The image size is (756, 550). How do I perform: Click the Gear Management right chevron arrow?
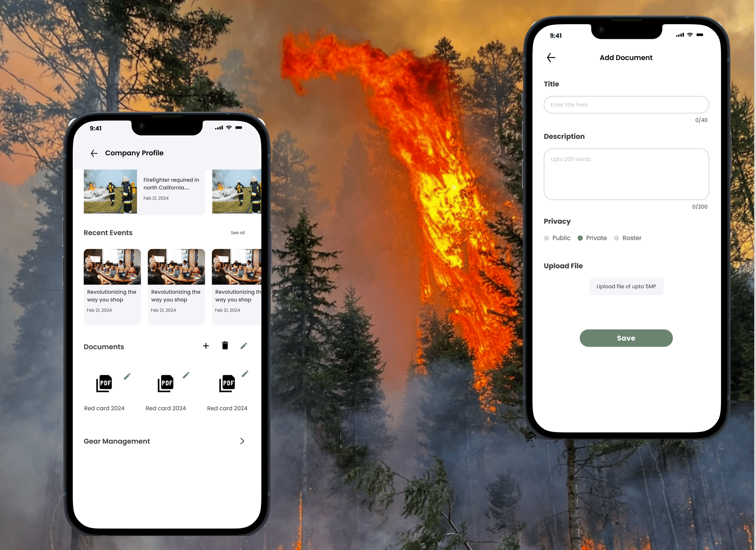point(243,441)
